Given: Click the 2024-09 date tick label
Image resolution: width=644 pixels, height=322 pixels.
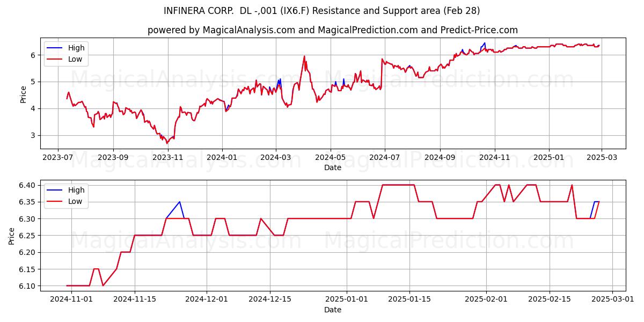Looking at the screenshot, I should pyautogui.click(x=440, y=158).
